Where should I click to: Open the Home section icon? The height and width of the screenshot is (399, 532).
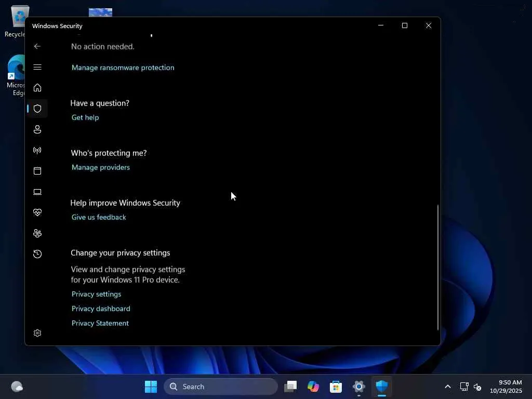point(37,87)
